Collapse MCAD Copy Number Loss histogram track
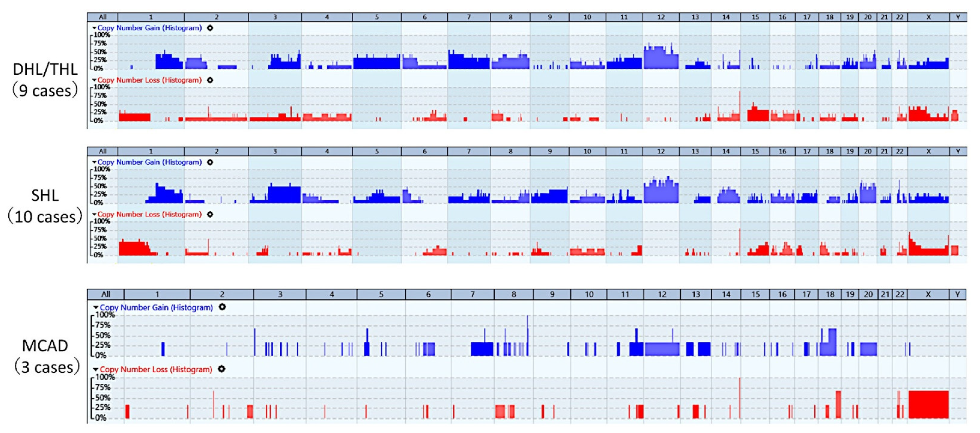Viewport: 980px width, 433px height. coord(96,369)
